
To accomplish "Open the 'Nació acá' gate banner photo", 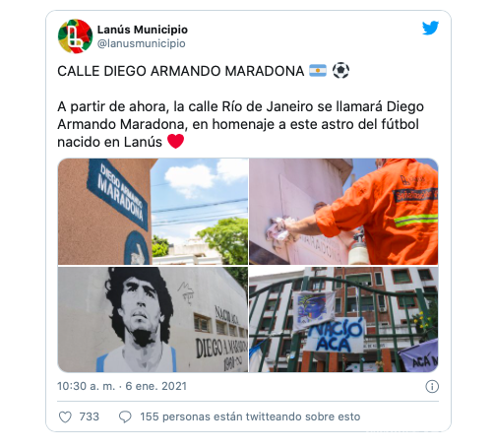I will point(343,319).
